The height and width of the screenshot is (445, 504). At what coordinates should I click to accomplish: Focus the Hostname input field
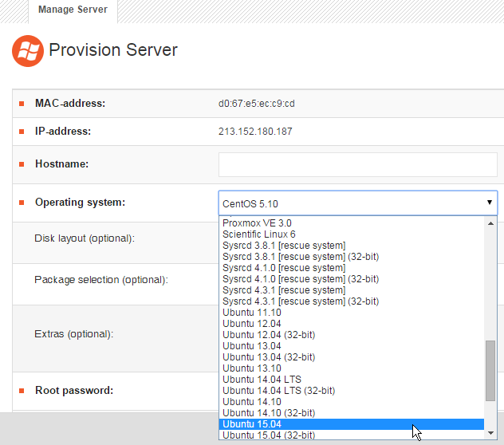(358, 164)
